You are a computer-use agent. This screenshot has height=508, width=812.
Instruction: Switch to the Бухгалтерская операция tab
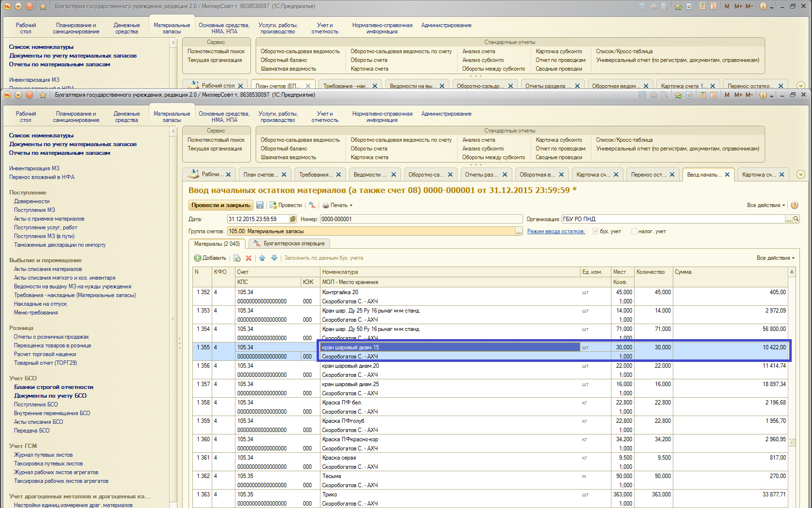[289, 243]
